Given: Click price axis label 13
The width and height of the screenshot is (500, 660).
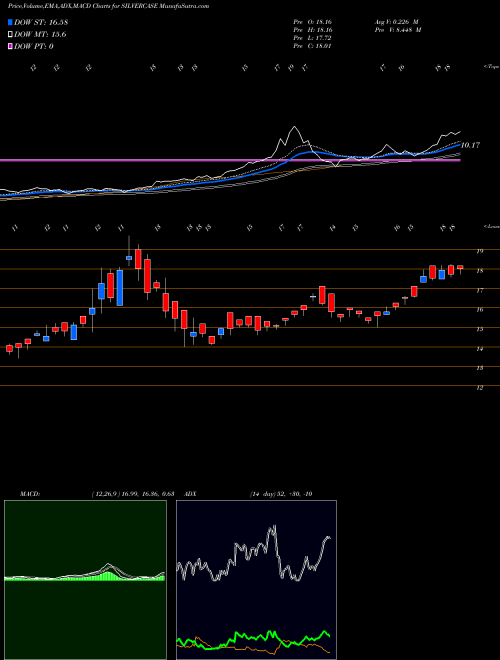Looking at the screenshot, I should [x=479, y=368].
